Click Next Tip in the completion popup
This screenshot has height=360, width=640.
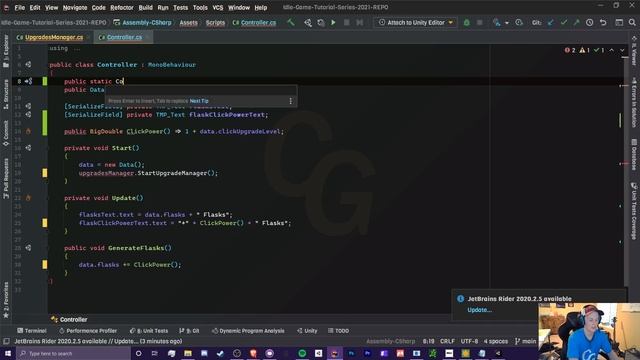(199, 101)
